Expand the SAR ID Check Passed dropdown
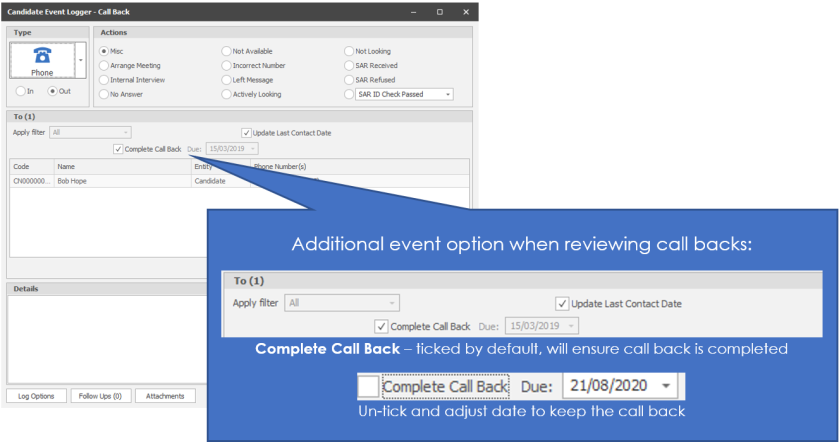The height and width of the screenshot is (442, 839). (x=447, y=94)
